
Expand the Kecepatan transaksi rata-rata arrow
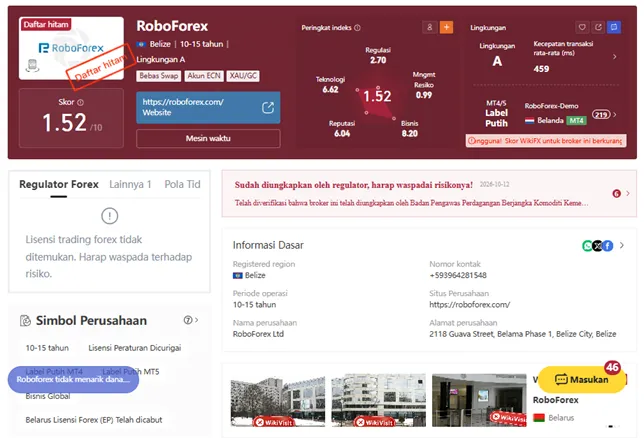(614, 57)
